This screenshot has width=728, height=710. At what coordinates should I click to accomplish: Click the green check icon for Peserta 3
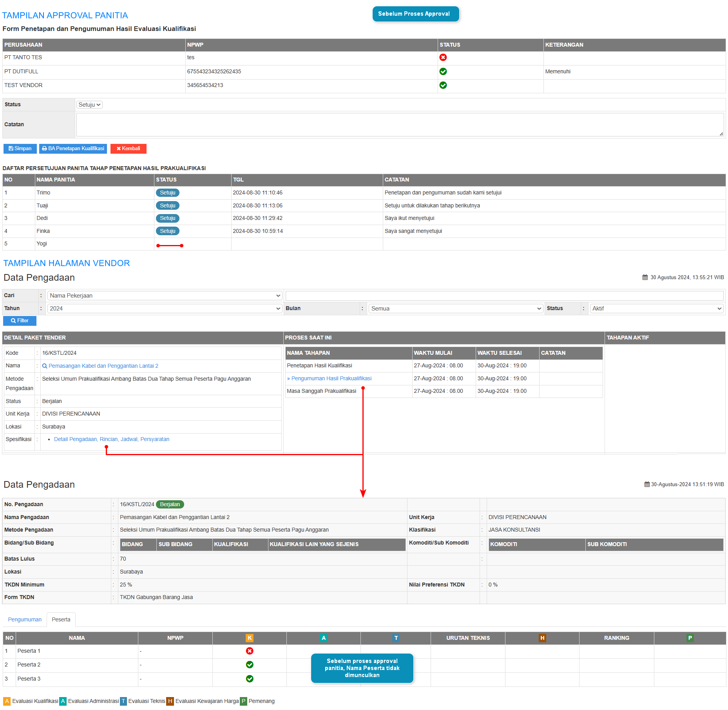click(x=249, y=679)
